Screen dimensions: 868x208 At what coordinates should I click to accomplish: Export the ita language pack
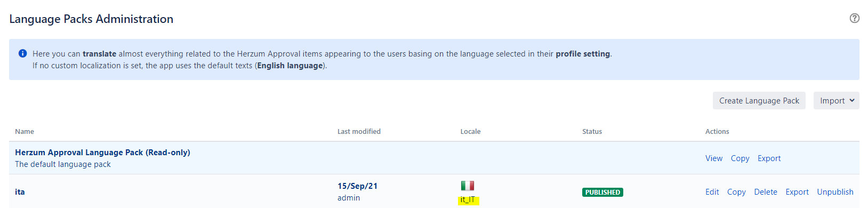[797, 192]
